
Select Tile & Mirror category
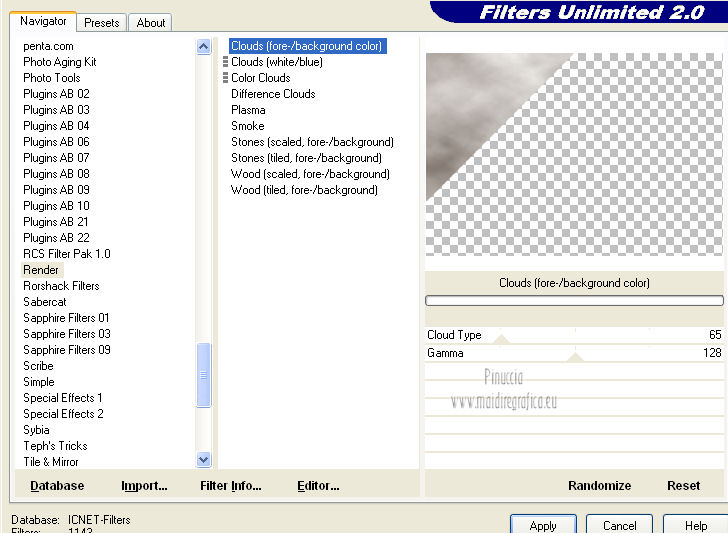tap(51, 462)
